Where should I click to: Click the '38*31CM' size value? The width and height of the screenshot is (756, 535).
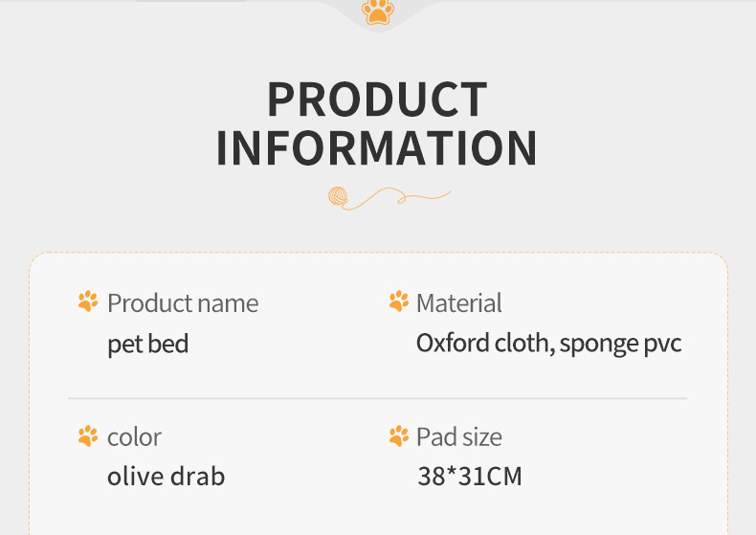coord(470,476)
